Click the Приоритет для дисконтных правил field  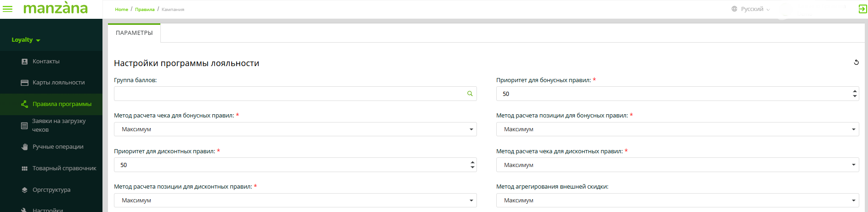tap(289, 165)
